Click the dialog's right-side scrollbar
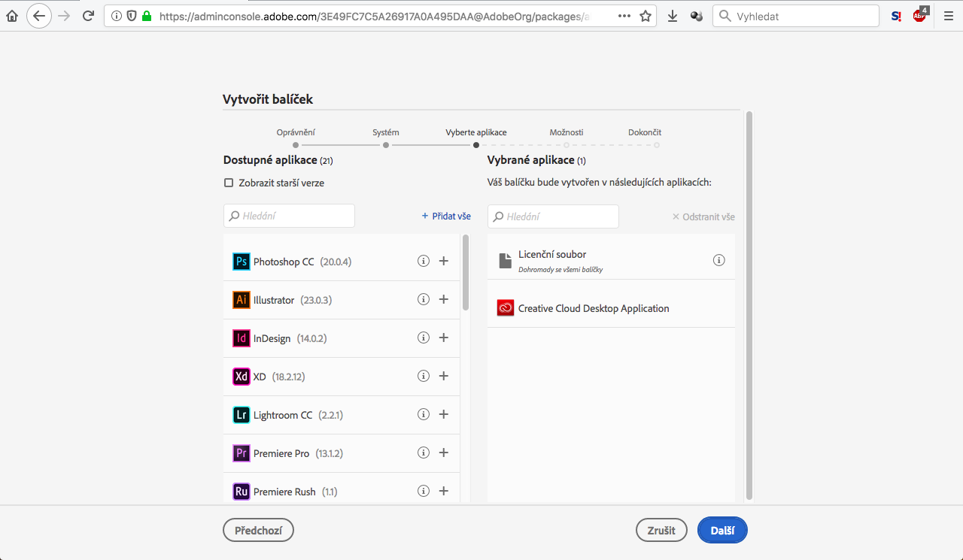 coord(749,304)
